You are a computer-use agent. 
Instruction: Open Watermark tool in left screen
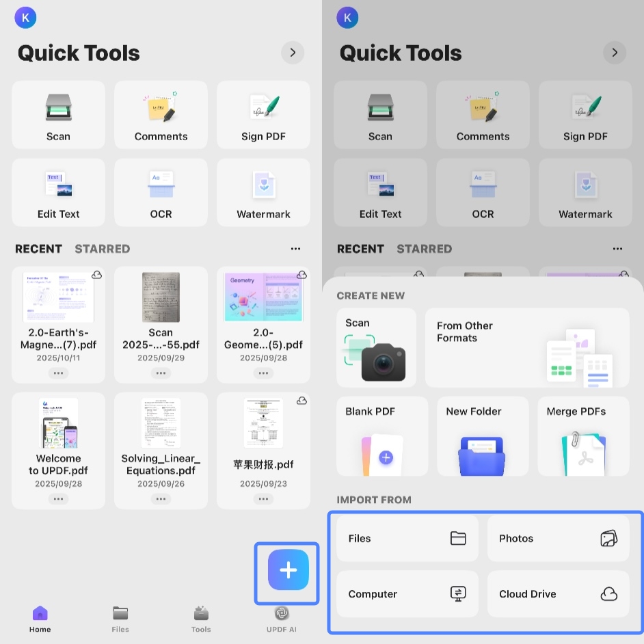pos(263,193)
